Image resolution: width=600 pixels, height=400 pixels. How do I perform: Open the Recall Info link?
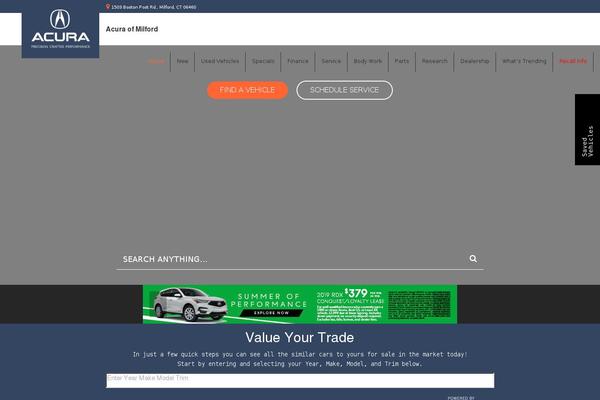pyautogui.click(x=573, y=61)
